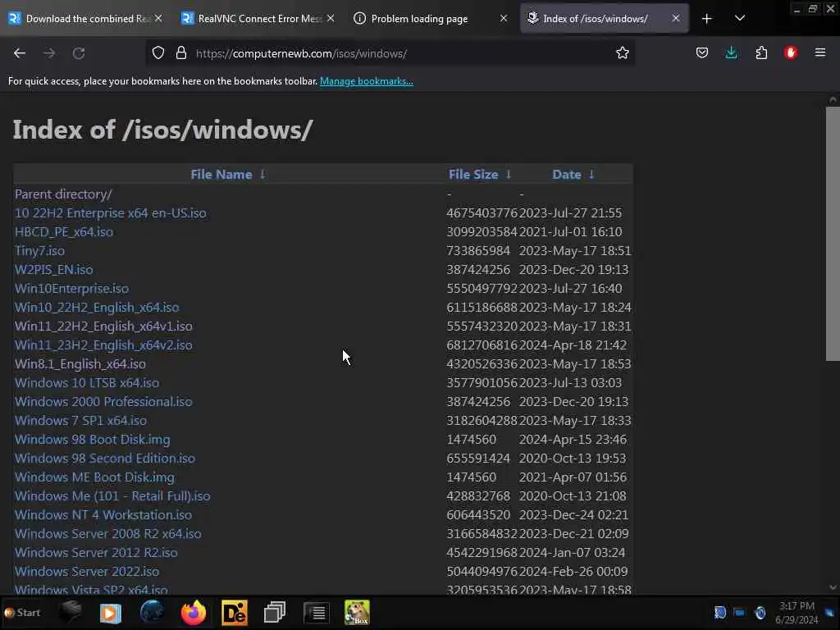Screen dimensions: 840x630
Task: Click the descending arrow beside Date
Action: coord(591,175)
